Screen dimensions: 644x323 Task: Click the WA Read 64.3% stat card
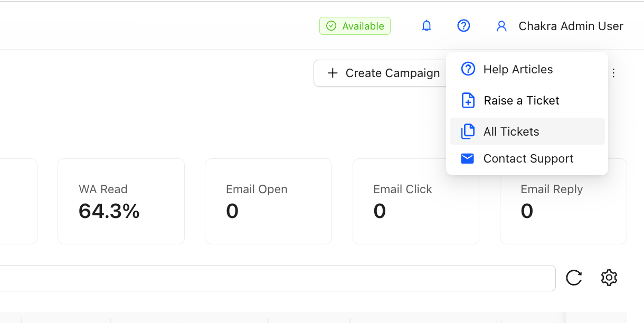click(121, 201)
